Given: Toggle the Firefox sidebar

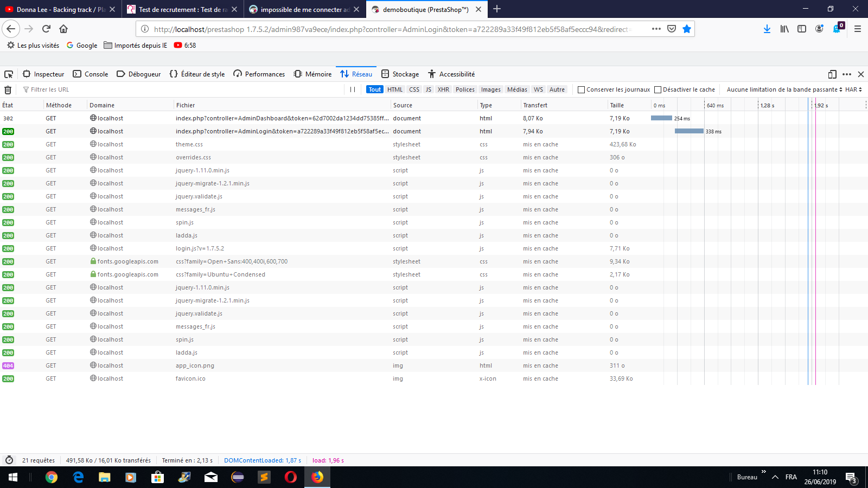Looking at the screenshot, I should pos(802,29).
